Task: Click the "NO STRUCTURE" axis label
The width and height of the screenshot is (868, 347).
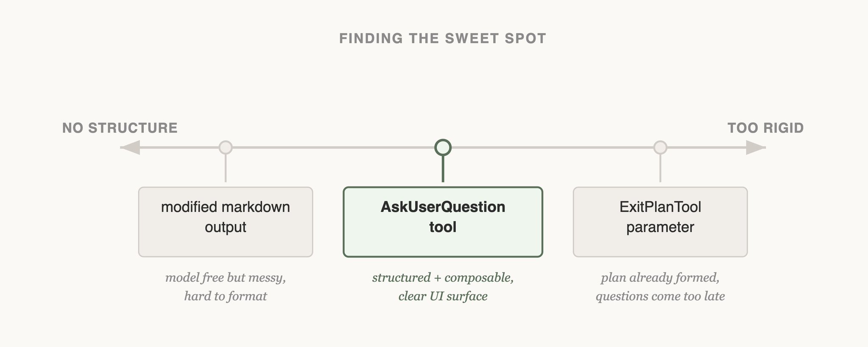Action: pyautogui.click(x=120, y=128)
